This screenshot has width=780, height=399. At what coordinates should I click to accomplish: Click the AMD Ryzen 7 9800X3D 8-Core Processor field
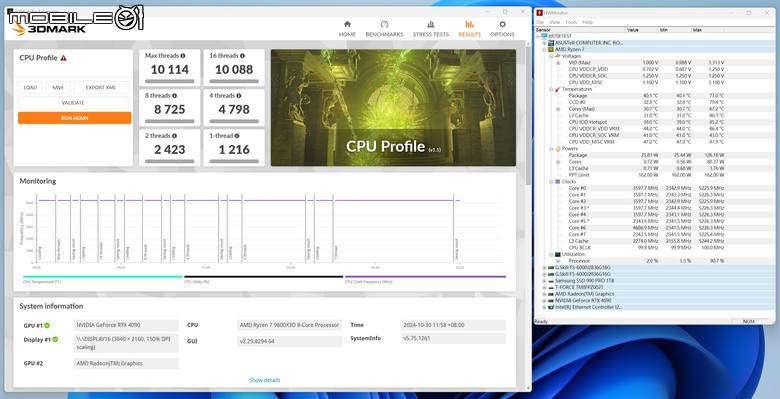click(x=289, y=325)
